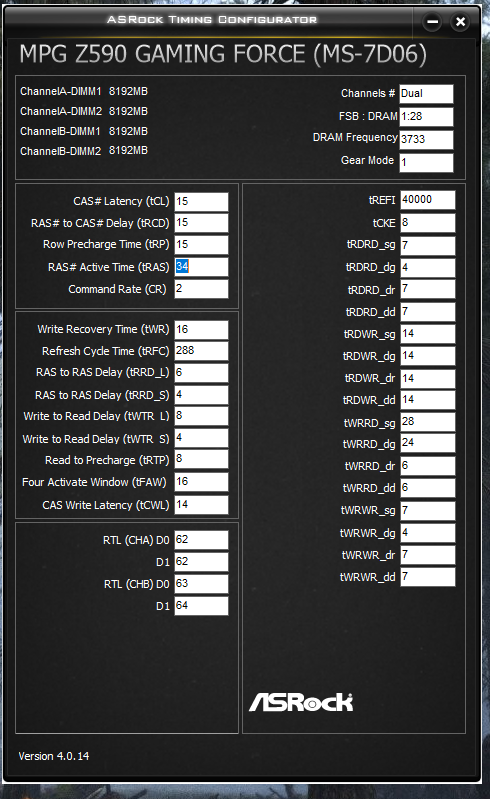Image resolution: width=490 pixels, height=799 pixels.
Task: Focus the RAS# Active Time (tRAS) field
Action: [201, 267]
